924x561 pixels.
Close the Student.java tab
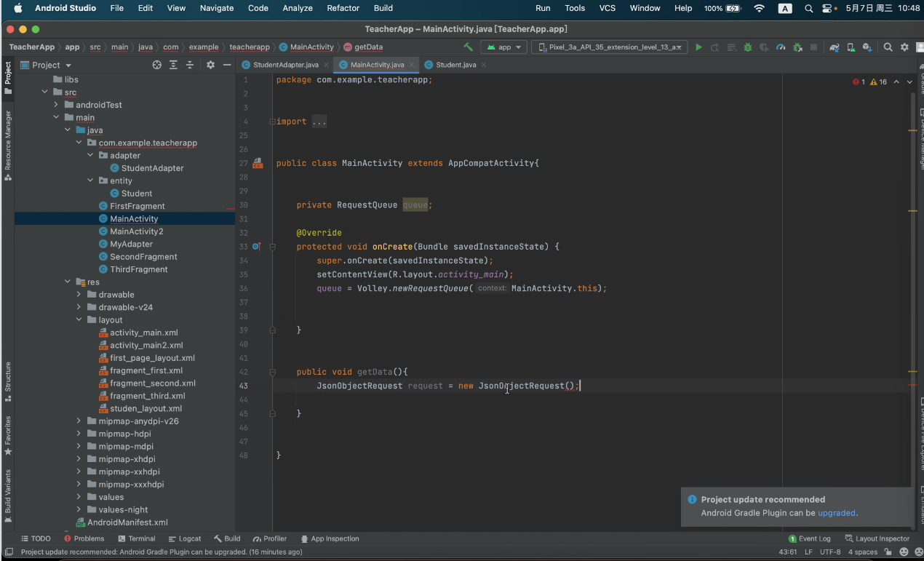point(484,65)
